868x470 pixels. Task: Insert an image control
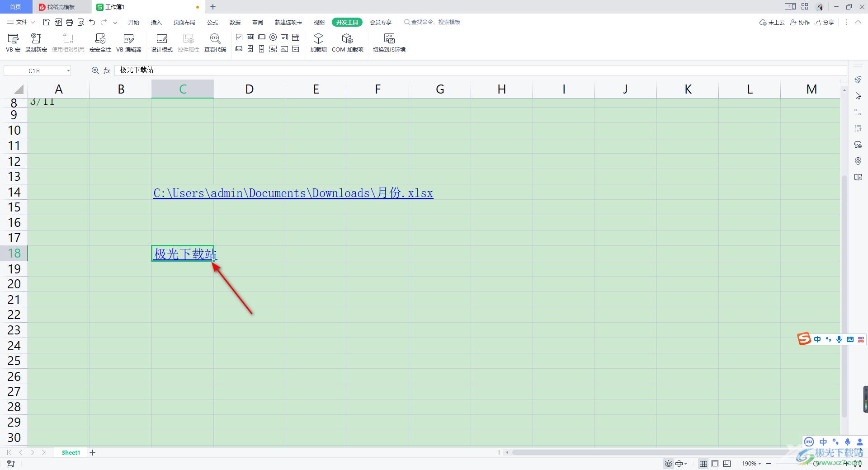pyautogui.click(x=284, y=49)
